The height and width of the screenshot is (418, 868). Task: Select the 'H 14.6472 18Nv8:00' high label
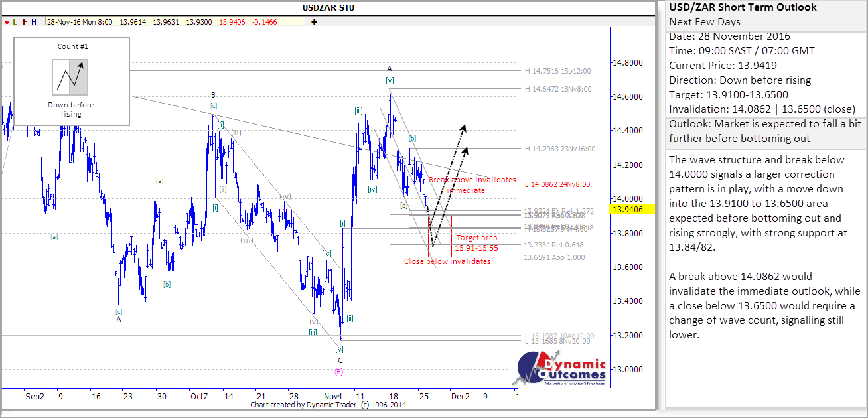pos(557,89)
